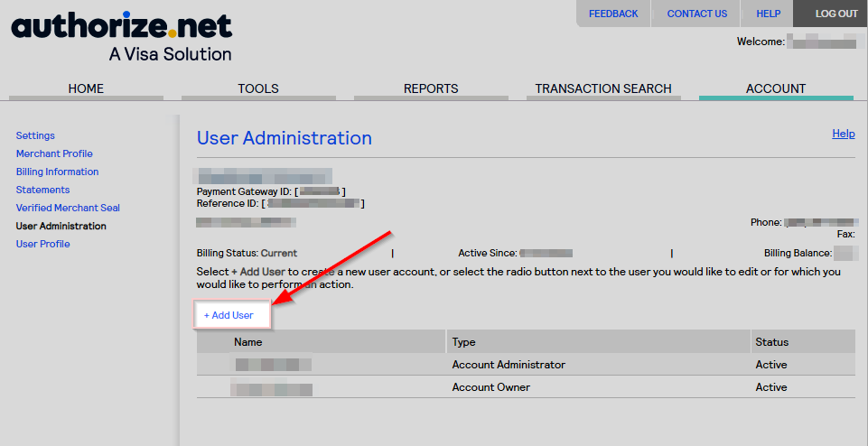Click the Help link beside User Administration
This screenshot has height=446, width=868.
843,134
